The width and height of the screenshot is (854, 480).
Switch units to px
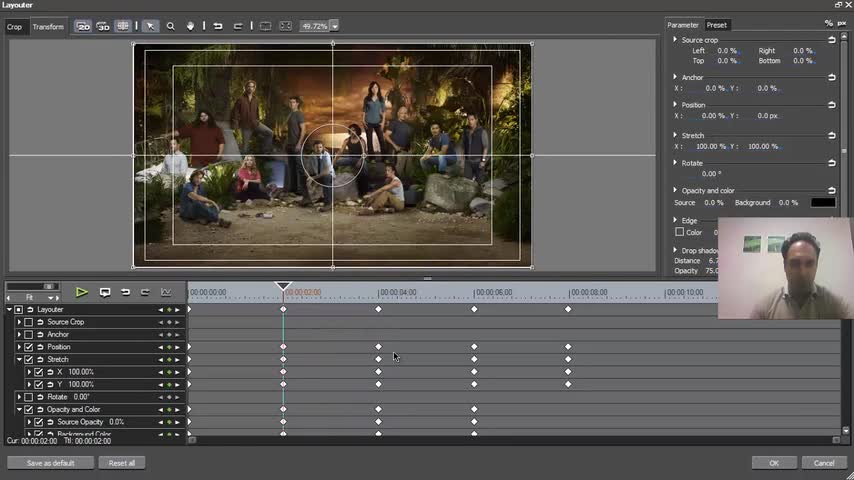coord(842,23)
